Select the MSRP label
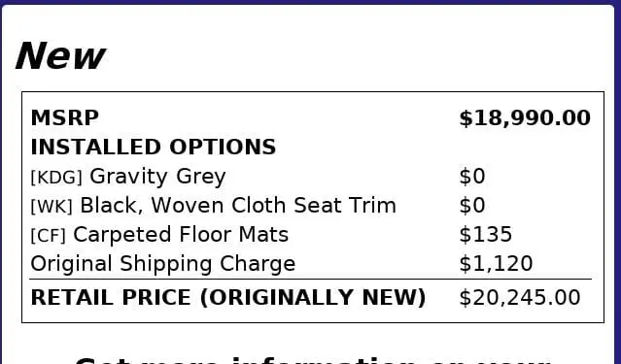 (65, 117)
